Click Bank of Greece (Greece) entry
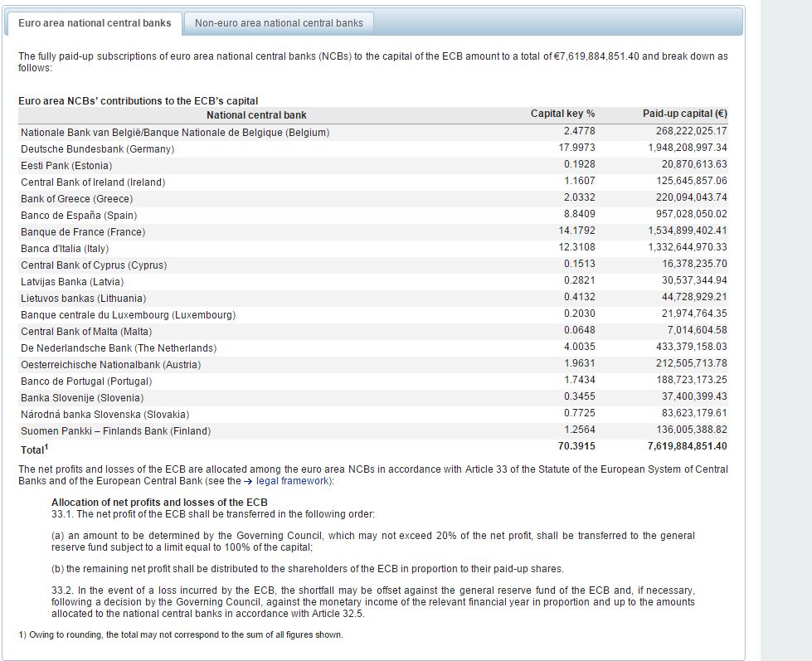812x661 pixels. (76, 199)
